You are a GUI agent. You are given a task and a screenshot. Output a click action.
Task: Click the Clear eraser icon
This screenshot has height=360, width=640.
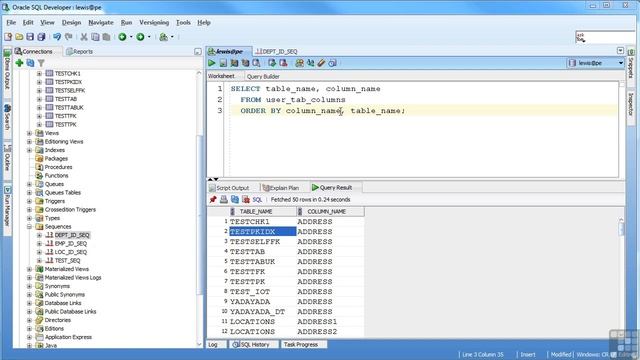click(x=321, y=63)
